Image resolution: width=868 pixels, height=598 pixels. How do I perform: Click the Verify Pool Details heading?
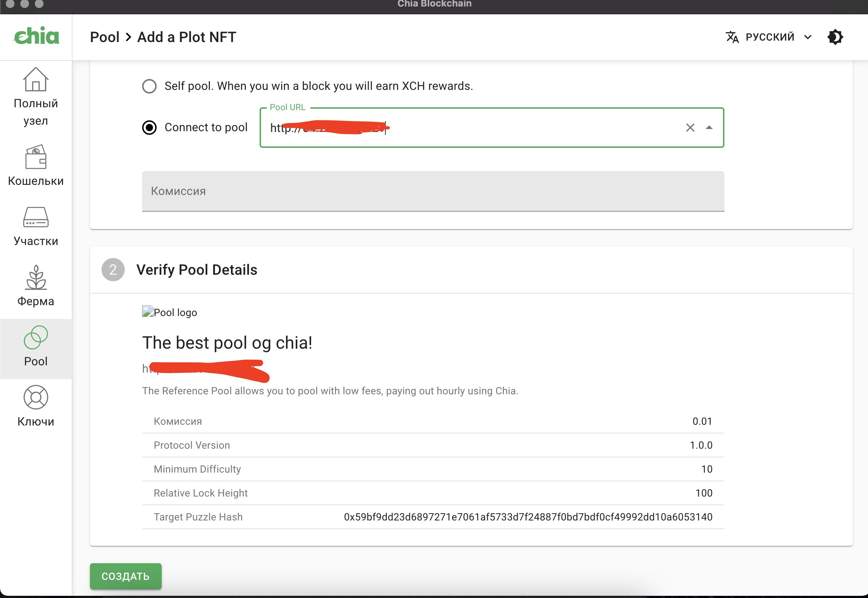pyautogui.click(x=197, y=270)
